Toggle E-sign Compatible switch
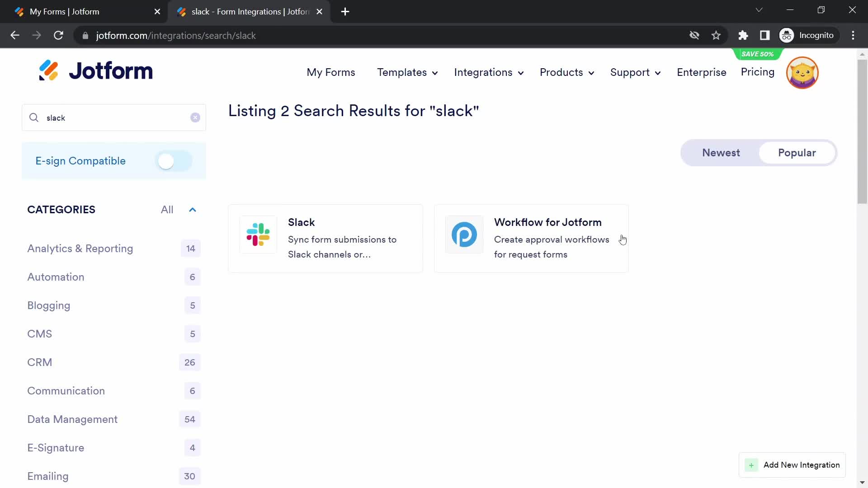The width and height of the screenshot is (868, 488). 174,161
